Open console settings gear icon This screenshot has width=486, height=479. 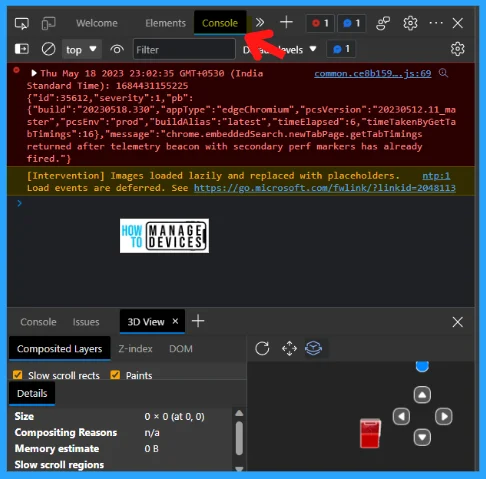[x=457, y=49]
